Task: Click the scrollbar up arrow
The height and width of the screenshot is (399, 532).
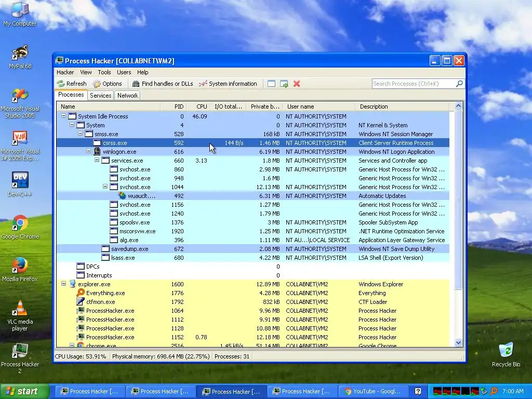Action: [458, 106]
